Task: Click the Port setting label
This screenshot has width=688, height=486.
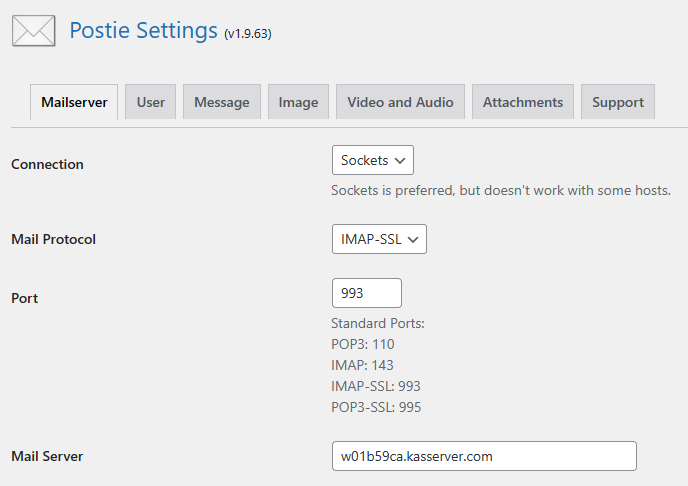Action: (24, 298)
